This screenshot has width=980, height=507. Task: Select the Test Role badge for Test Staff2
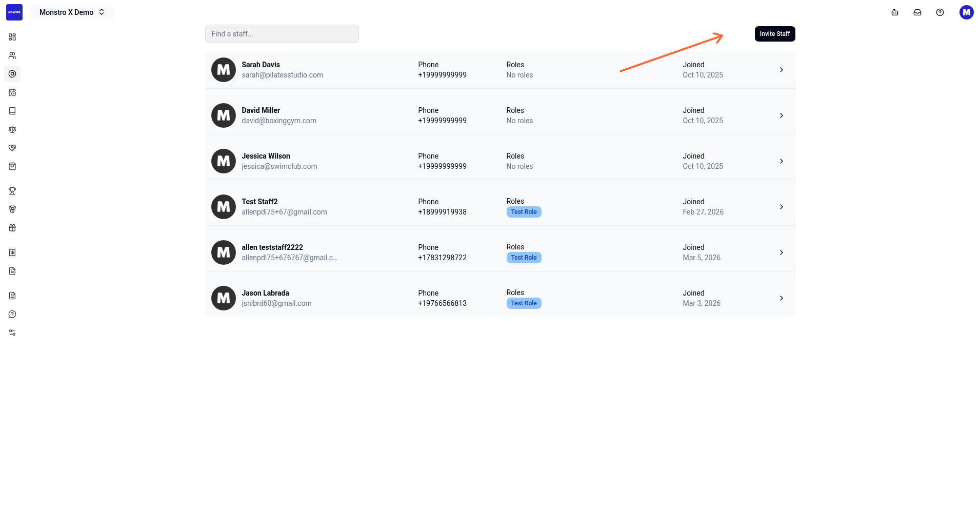click(x=524, y=212)
